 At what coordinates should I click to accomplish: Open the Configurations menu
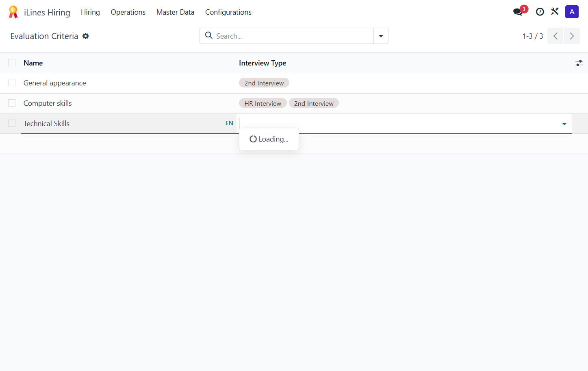pyautogui.click(x=228, y=12)
